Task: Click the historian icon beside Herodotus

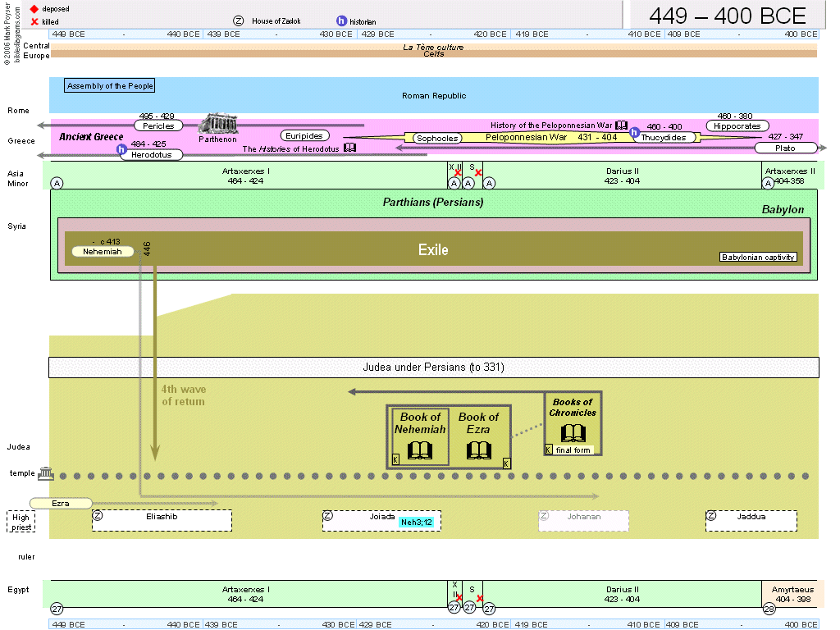Action: [x=121, y=150]
